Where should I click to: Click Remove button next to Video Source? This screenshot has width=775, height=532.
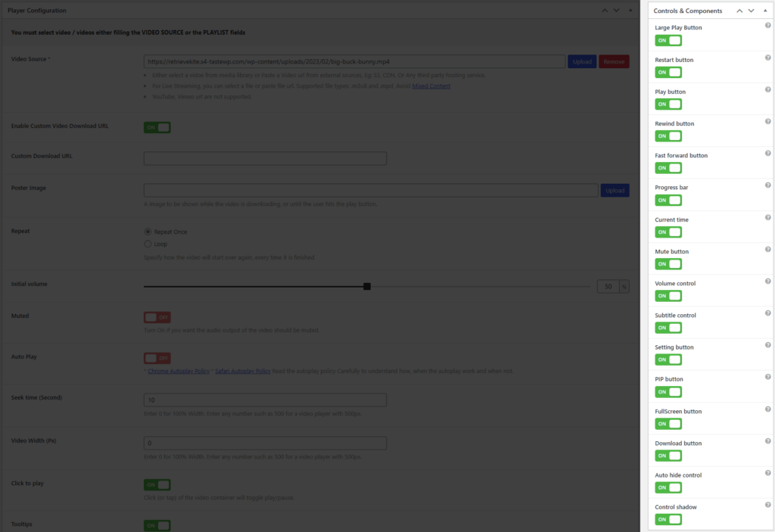tap(615, 61)
